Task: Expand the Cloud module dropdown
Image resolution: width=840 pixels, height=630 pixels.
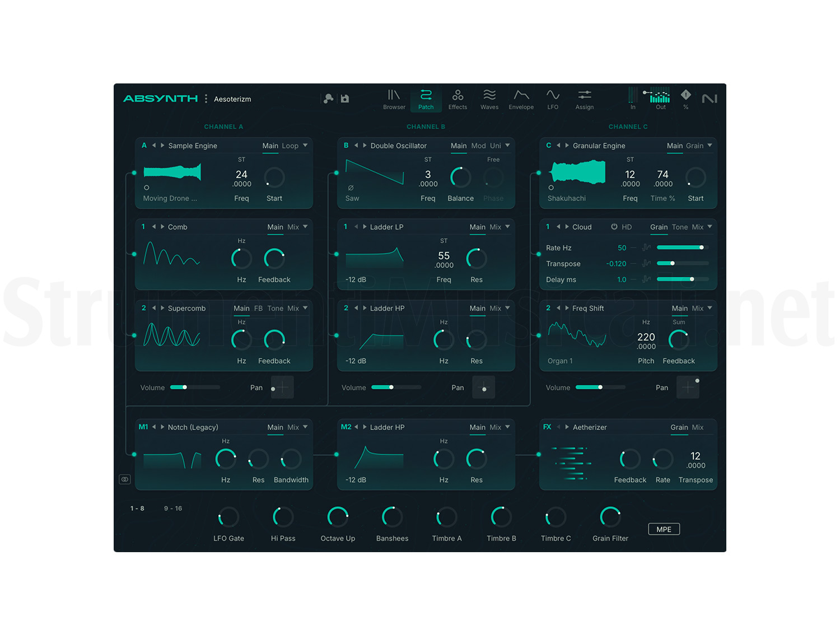Action: 710,227
